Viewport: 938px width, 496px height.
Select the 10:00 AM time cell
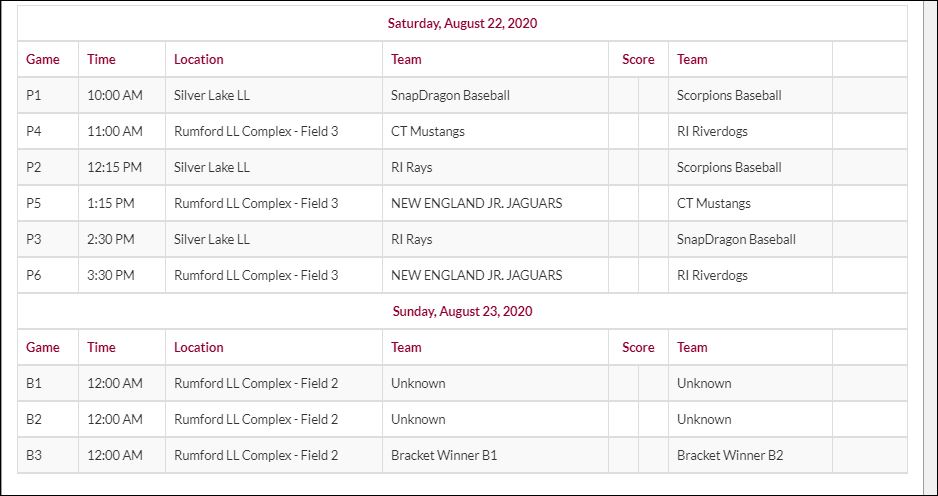click(114, 96)
